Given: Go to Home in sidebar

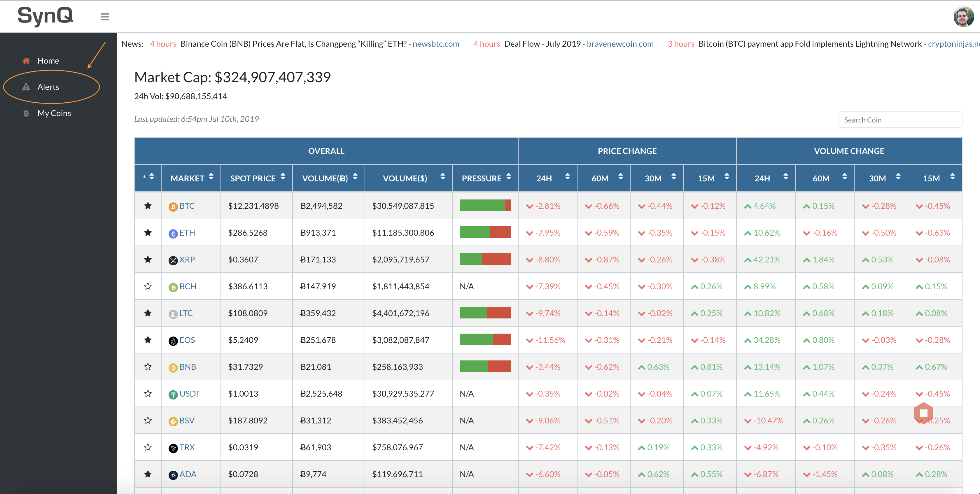Looking at the screenshot, I should 48,60.
